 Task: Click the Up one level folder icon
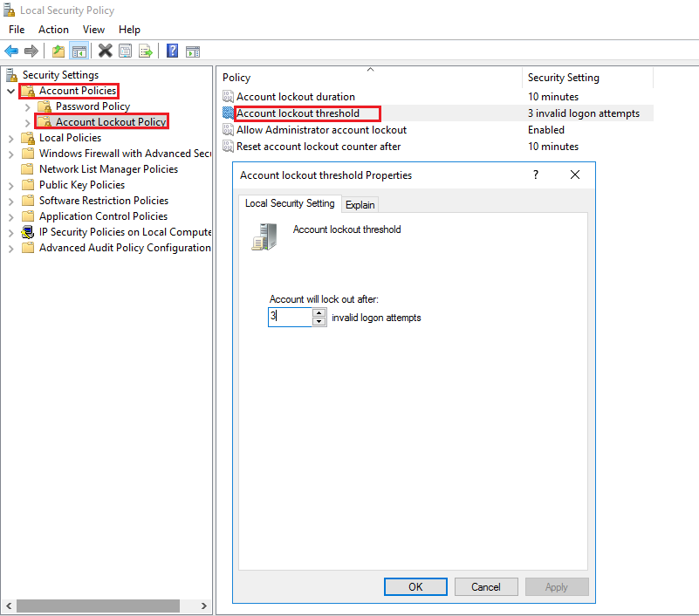[58, 51]
